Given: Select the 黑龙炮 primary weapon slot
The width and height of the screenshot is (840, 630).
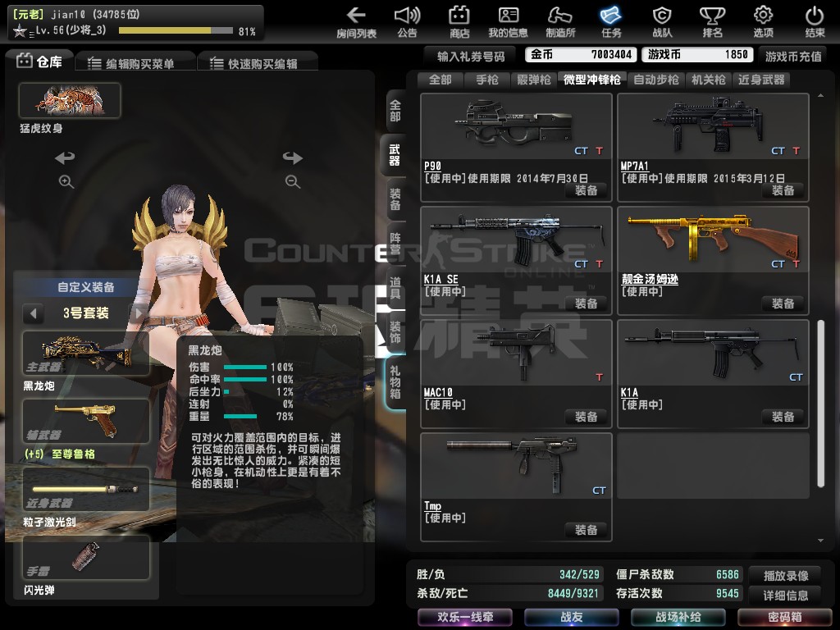Looking at the screenshot, I should tap(85, 353).
